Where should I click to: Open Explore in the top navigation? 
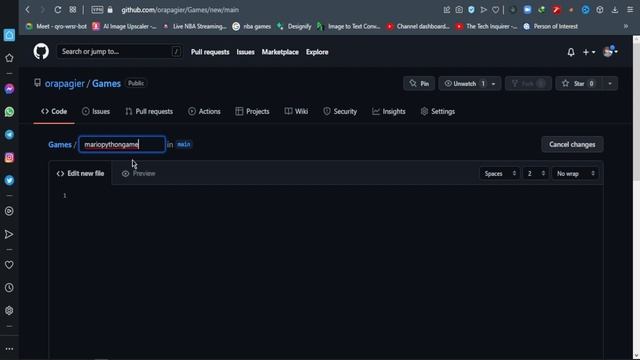coord(317,52)
